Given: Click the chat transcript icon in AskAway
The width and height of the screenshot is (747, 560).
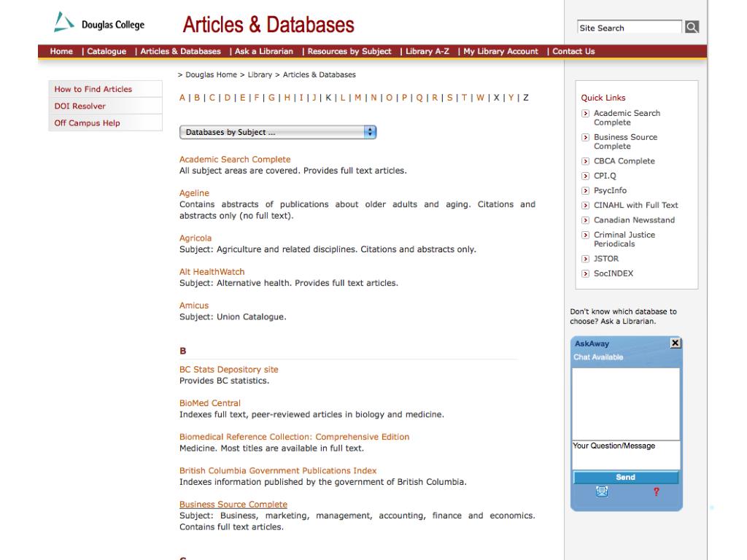Looking at the screenshot, I should [602, 491].
